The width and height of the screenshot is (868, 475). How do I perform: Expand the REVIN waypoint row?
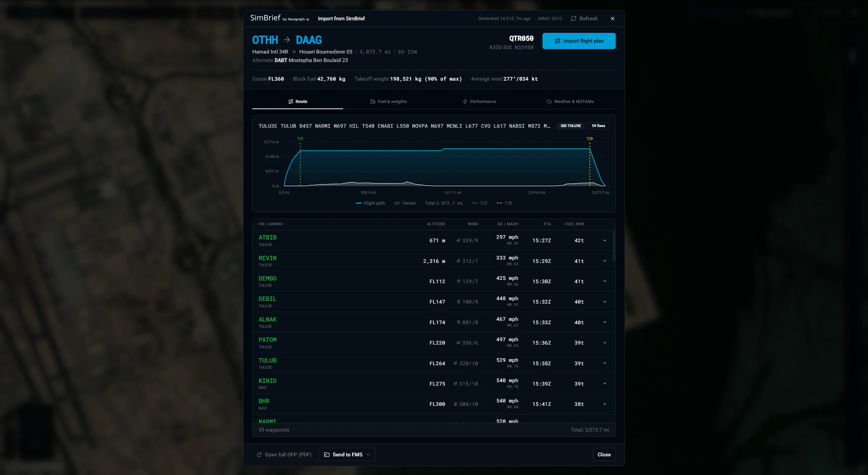pyautogui.click(x=605, y=261)
